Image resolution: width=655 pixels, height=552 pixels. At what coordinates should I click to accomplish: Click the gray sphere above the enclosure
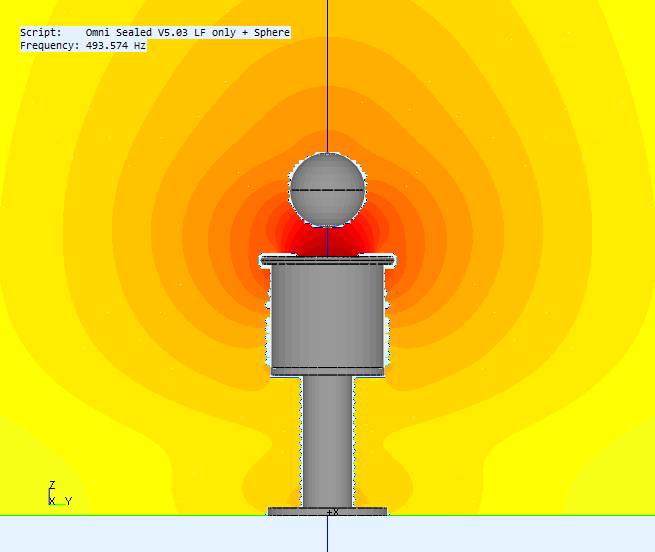[x=328, y=190]
